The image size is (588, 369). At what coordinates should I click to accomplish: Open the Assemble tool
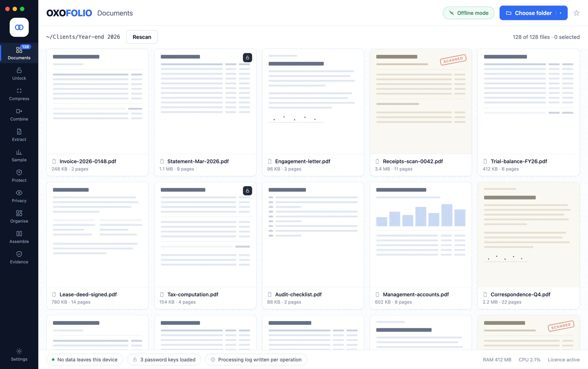point(19,237)
